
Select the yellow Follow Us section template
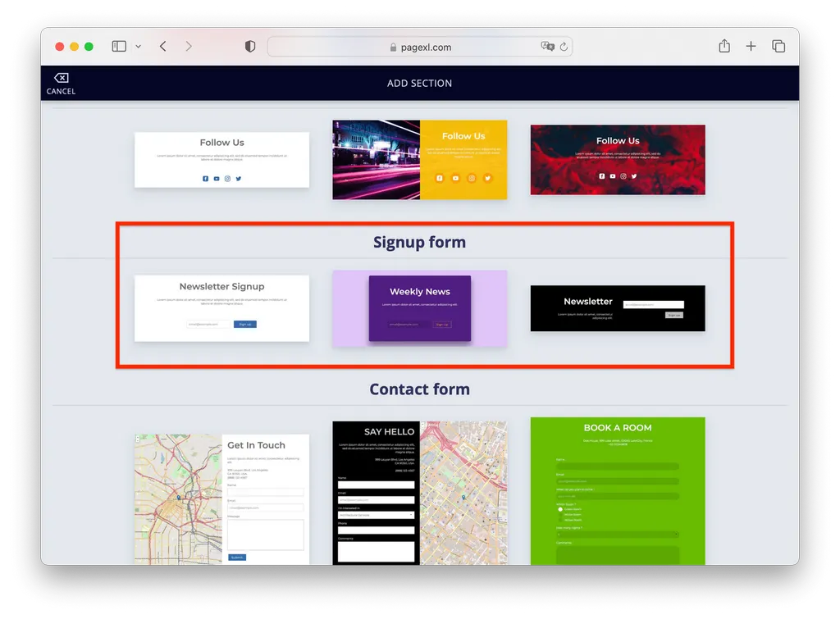[x=419, y=160]
